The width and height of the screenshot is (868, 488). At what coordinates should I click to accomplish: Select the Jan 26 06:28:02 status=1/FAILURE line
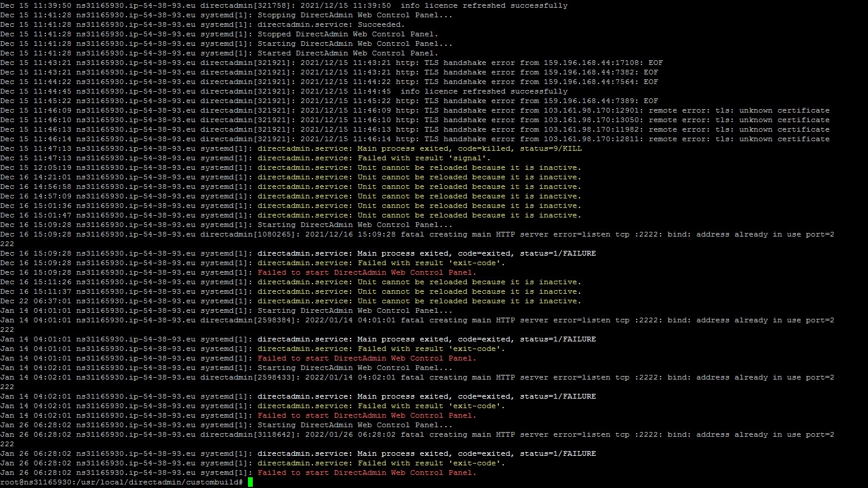tap(298, 453)
